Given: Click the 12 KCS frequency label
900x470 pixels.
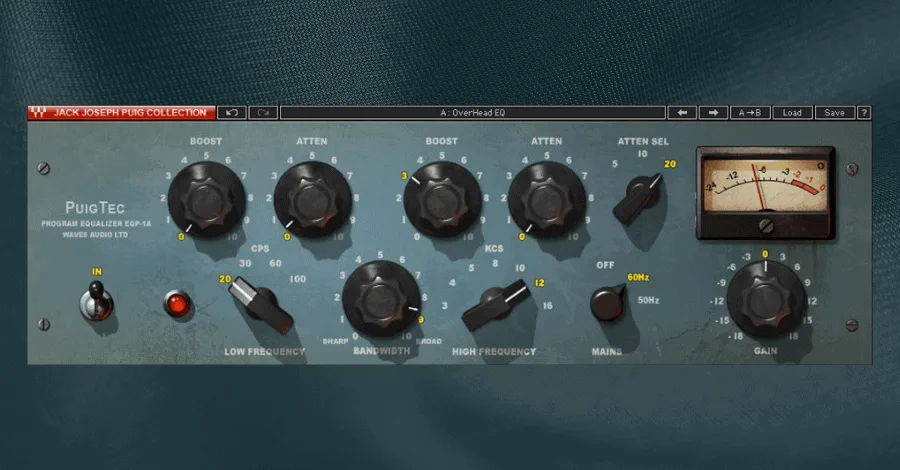Looking at the screenshot, I should 540,283.
